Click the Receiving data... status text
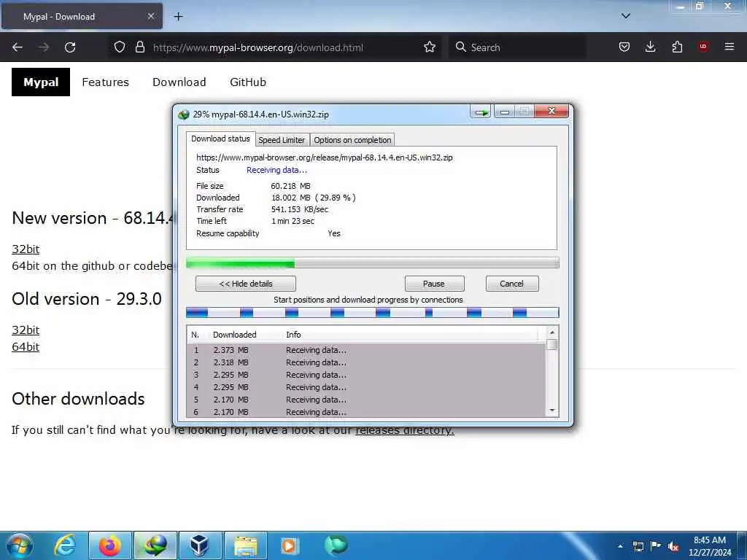This screenshot has height=560, width=747. tap(276, 170)
